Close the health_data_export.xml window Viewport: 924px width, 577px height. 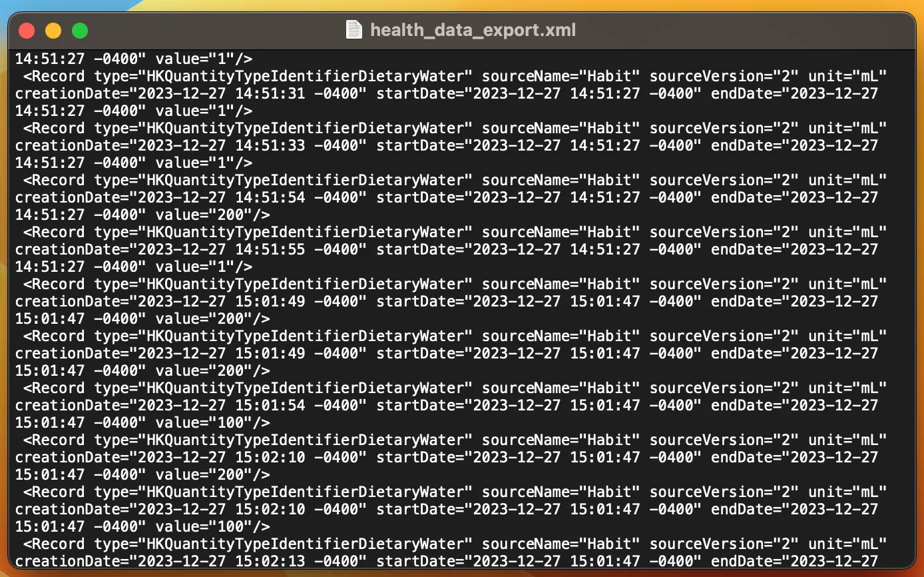pyautogui.click(x=27, y=31)
